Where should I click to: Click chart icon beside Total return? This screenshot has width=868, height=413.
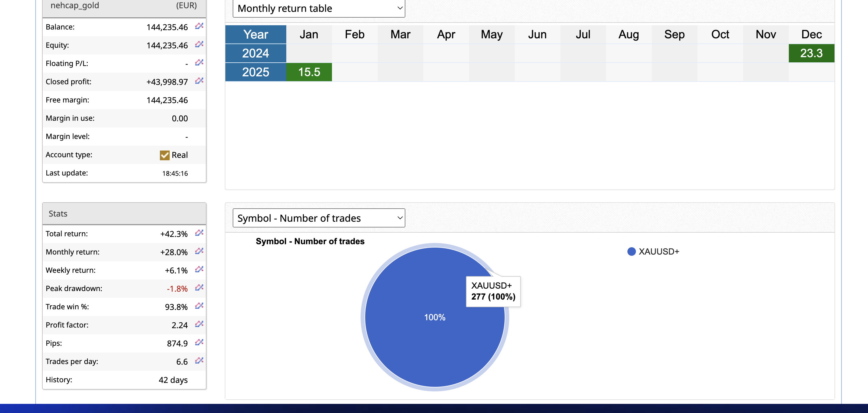(x=199, y=233)
